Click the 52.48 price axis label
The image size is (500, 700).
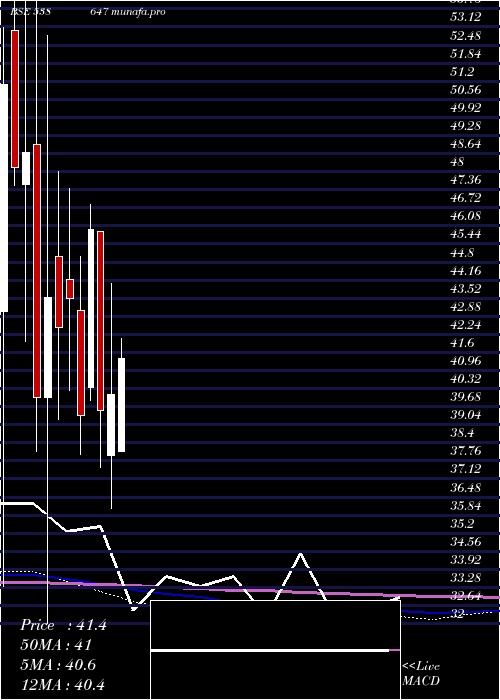(466, 35)
